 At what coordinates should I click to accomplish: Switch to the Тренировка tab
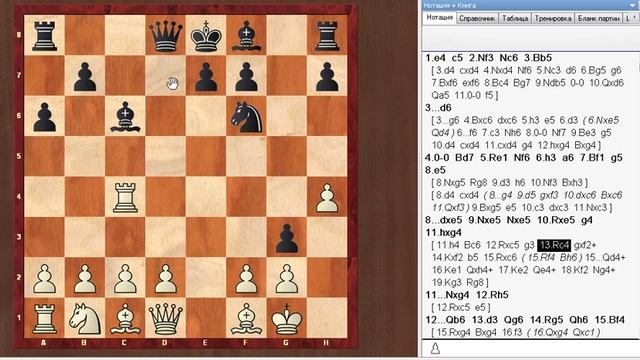553,18
